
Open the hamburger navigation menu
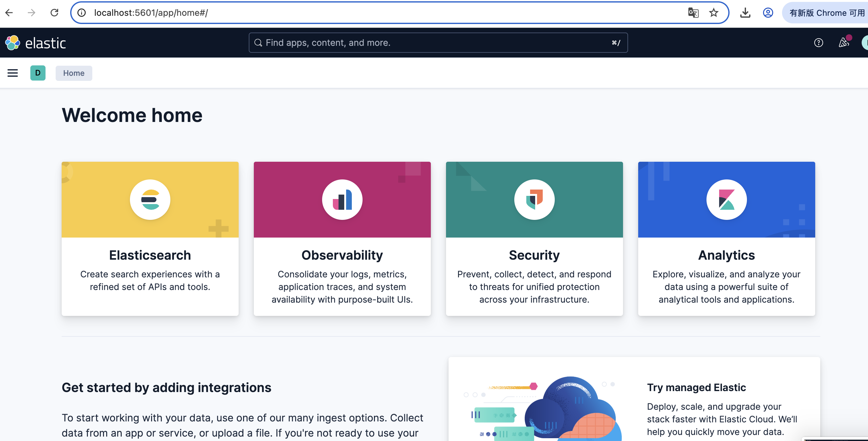point(13,73)
